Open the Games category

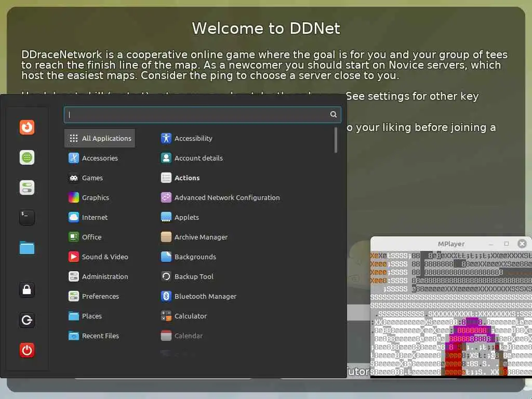(x=100, y=178)
